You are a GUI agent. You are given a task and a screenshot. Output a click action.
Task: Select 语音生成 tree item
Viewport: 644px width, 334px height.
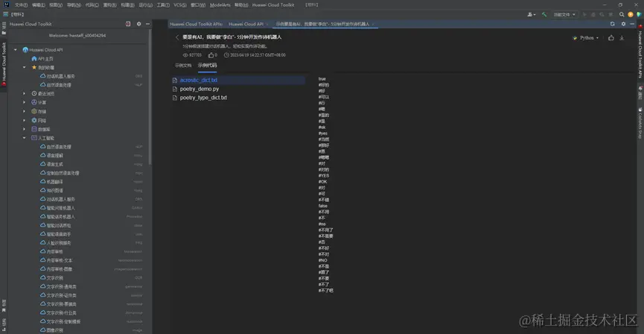point(54,164)
